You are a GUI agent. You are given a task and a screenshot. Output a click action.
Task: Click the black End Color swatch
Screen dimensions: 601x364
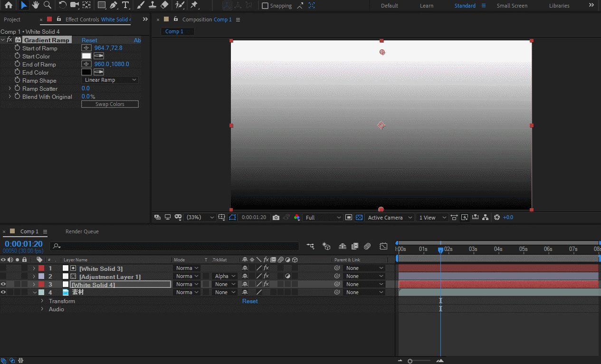[86, 72]
